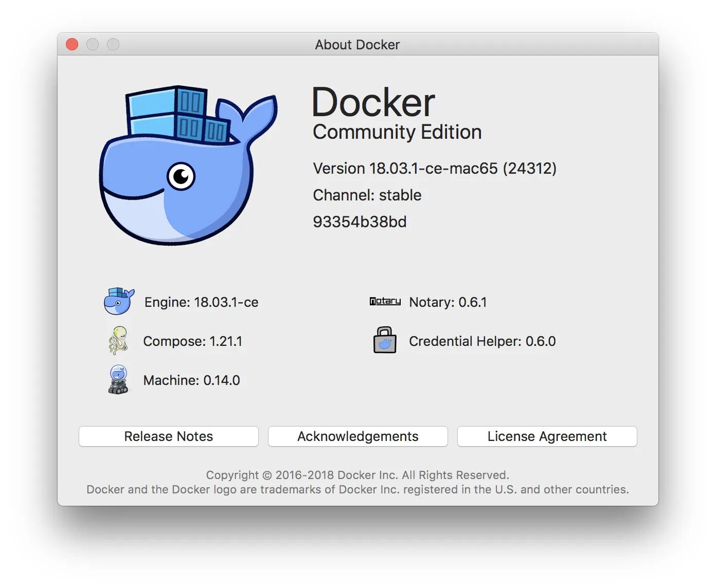Click the Notary: 0.6.1 text
The width and height of the screenshot is (716, 588).
click(x=448, y=302)
